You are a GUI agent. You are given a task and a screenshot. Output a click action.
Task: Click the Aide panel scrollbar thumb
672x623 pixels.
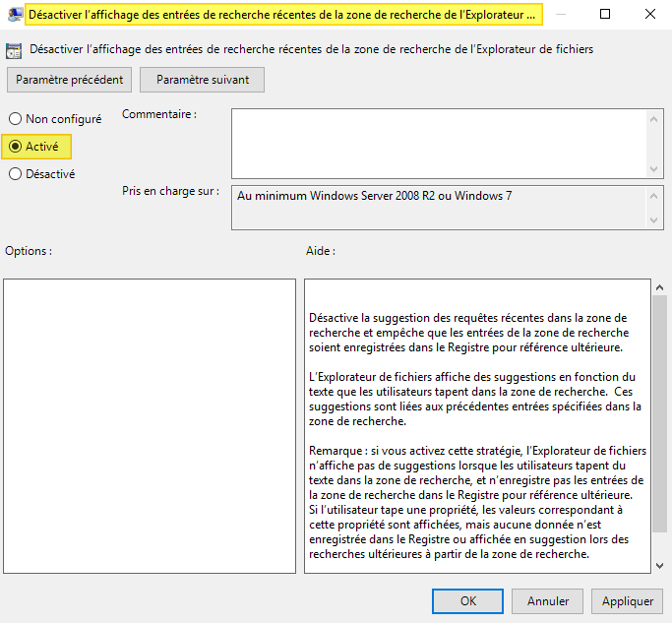659,413
